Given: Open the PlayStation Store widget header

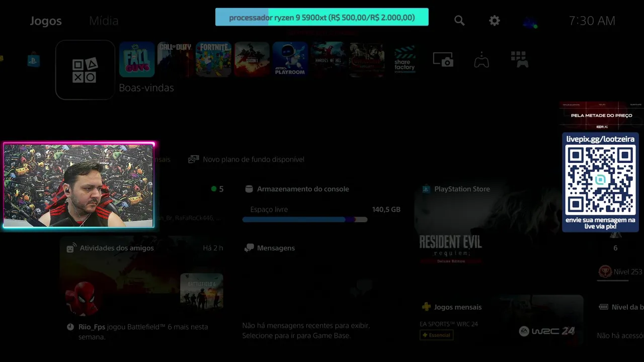Looking at the screenshot, I should 456,189.
